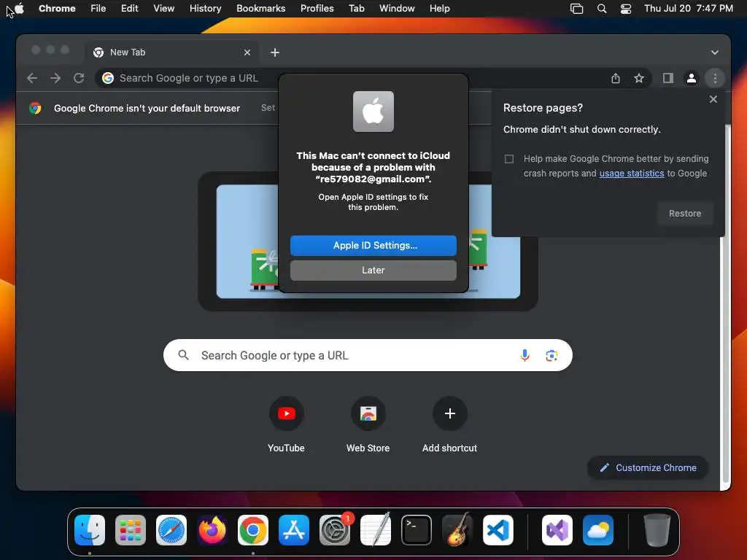747x560 pixels.
Task: Open Spotlight search in menu bar
Action: [x=602, y=9]
